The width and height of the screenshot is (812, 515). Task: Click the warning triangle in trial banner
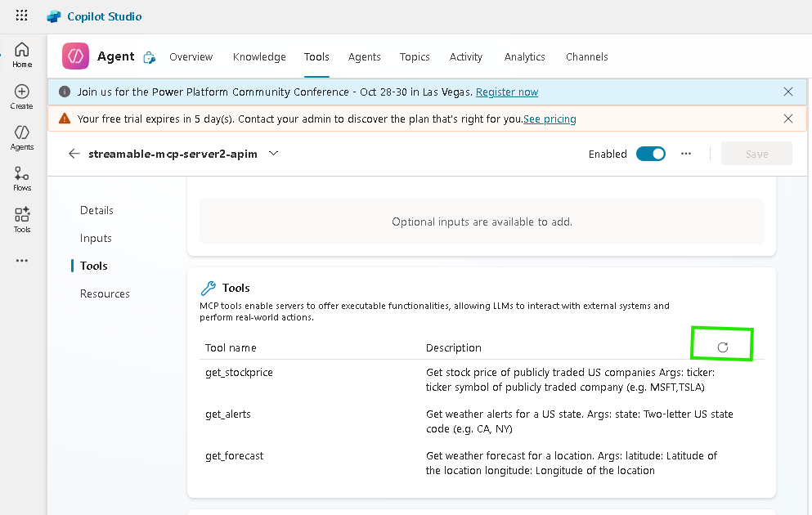pyautogui.click(x=65, y=119)
